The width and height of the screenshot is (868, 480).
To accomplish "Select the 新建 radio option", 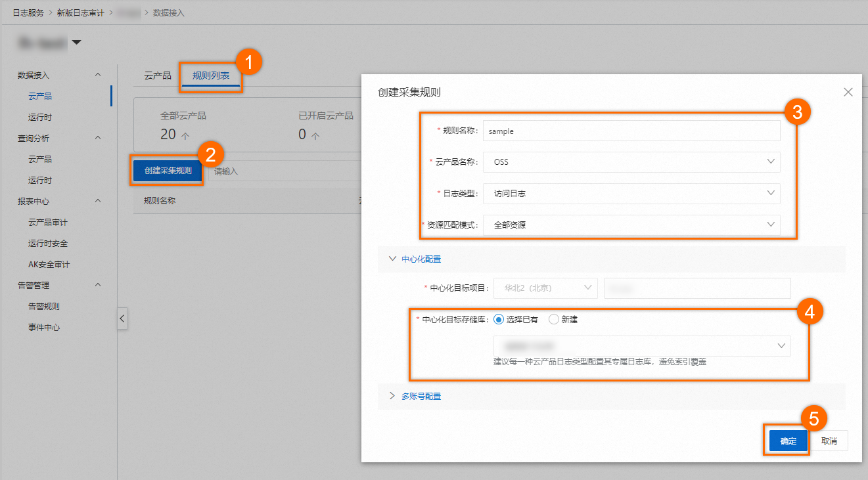I will point(554,320).
